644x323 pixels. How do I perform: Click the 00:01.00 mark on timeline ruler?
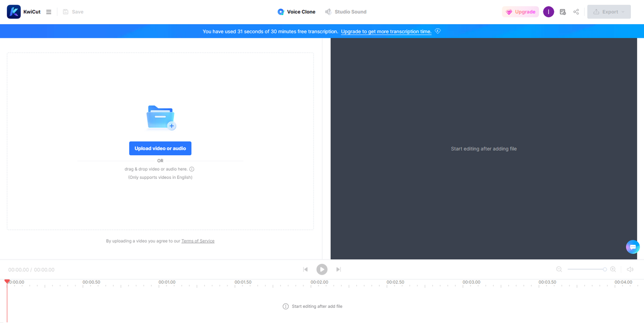click(x=167, y=282)
